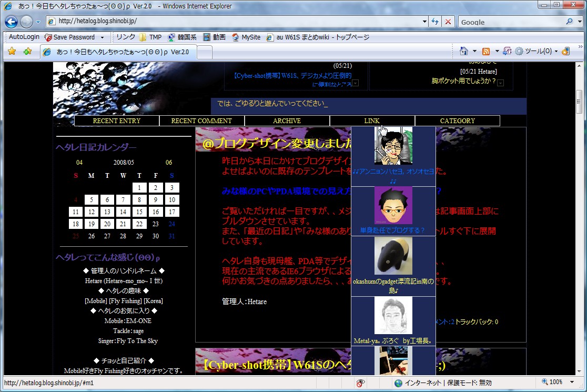Screen dimensions: 587x392
Task: Expand the recent entry scroll arrow box
Action: (356, 83)
